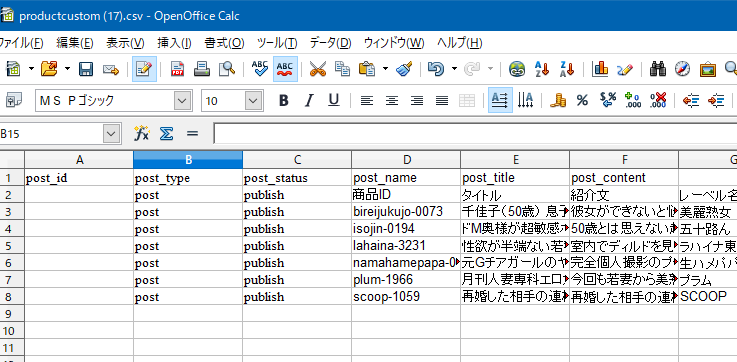Delete a decimal place
Viewport: 737px width, 362px height.
tap(658, 100)
